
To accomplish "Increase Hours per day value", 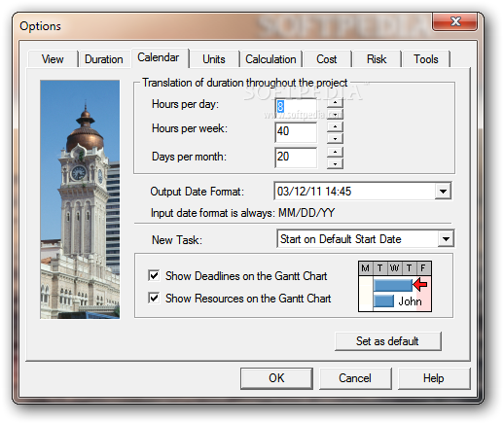I will coord(335,103).
